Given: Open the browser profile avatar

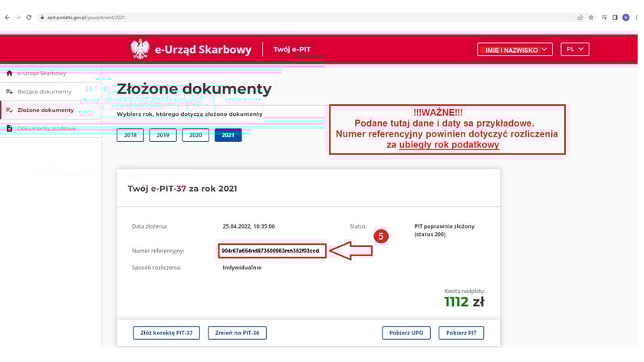Looking at the screenshot, I should pos(626,18).
